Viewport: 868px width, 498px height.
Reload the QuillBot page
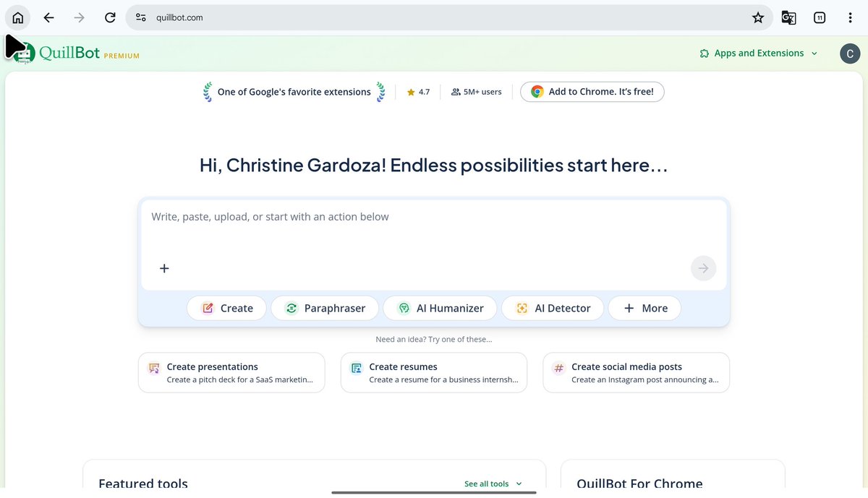pyautogui.click(x=110, y=17)
